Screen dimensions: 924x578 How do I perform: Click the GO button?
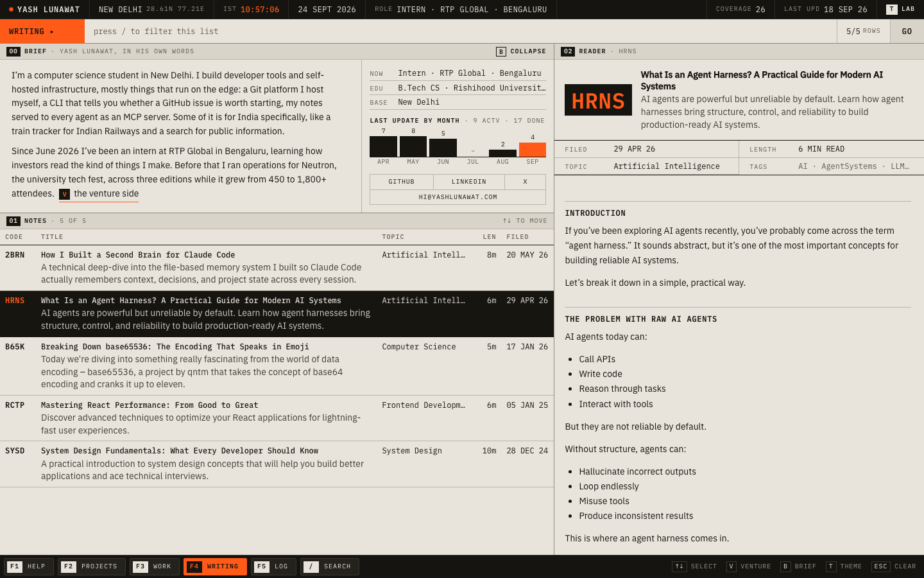907,31
